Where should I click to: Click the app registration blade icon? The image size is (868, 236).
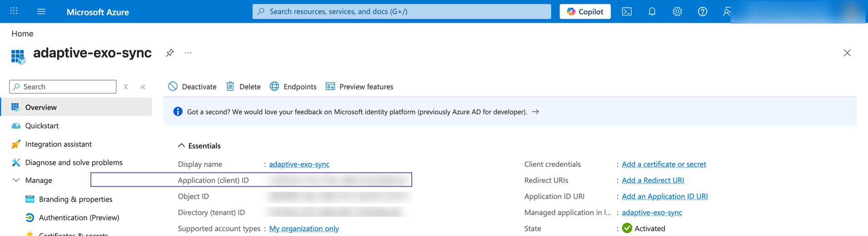tap(18, 56)
